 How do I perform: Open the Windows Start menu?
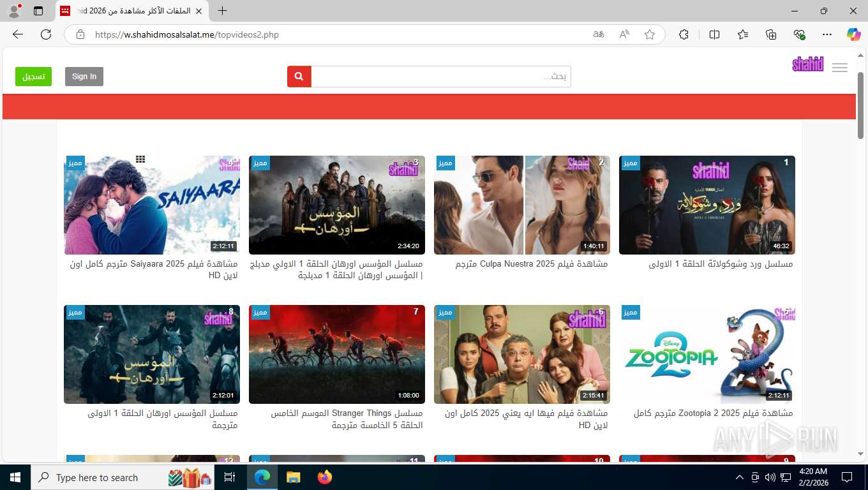(x=15, y=477)
